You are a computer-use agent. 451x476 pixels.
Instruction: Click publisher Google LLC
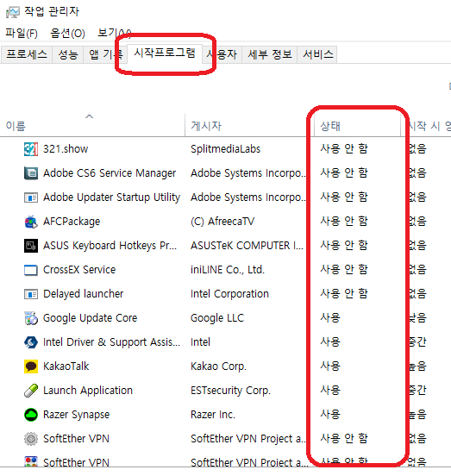(x=217, y=318)
